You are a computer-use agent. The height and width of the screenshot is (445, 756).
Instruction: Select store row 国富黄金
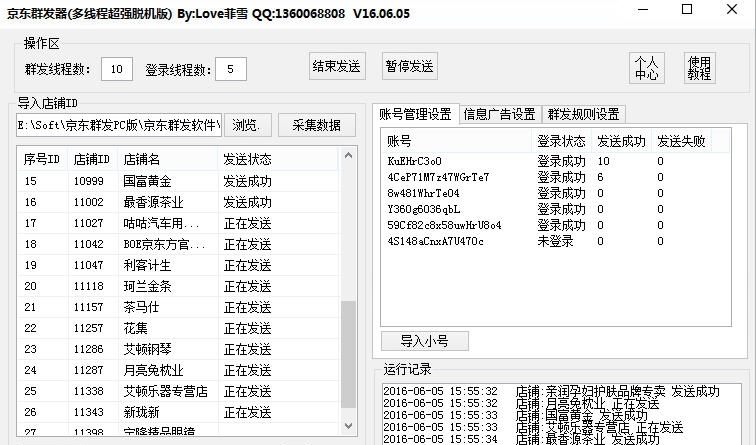pos(147,181)
